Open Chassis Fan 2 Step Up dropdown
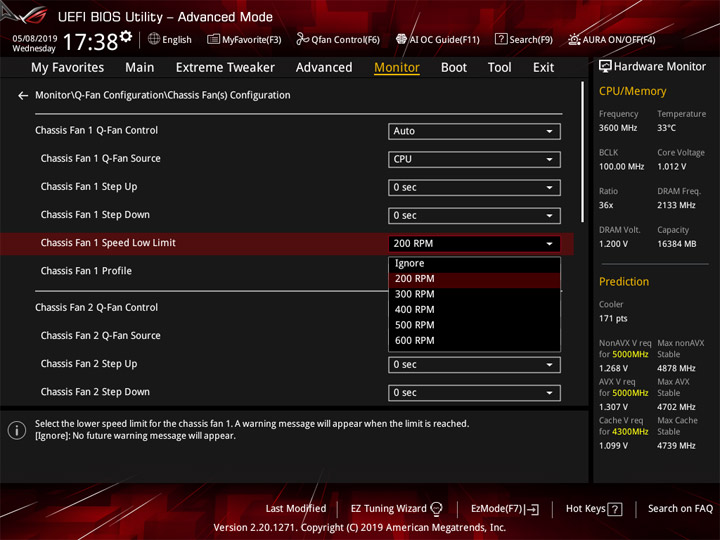This screenshot has height=540, width=720. coord(474,365)
